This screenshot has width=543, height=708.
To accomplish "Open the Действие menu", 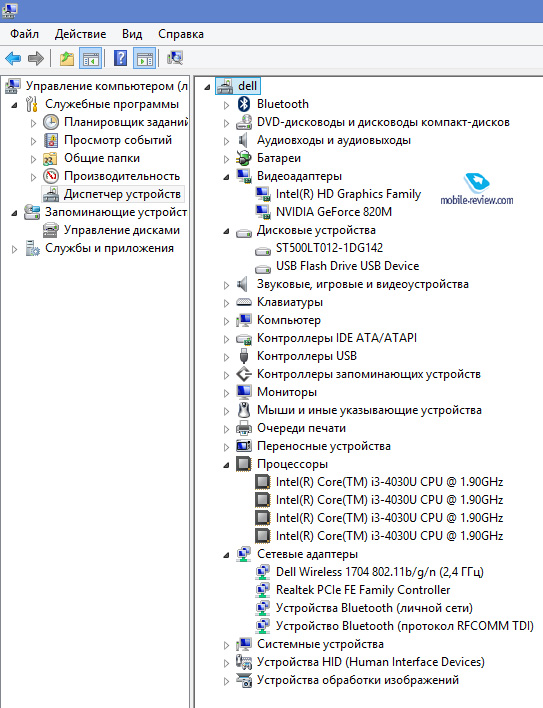I will 80,34.
